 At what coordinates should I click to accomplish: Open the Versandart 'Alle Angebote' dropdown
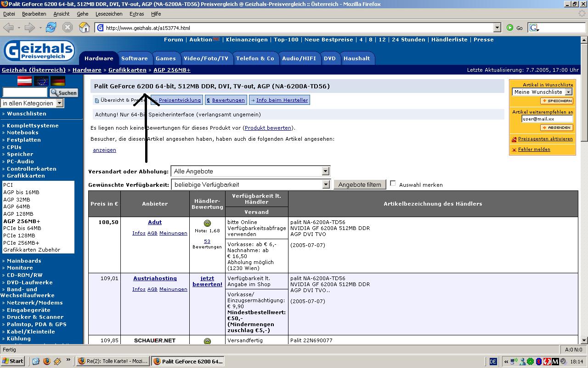[x=250, y=171]
